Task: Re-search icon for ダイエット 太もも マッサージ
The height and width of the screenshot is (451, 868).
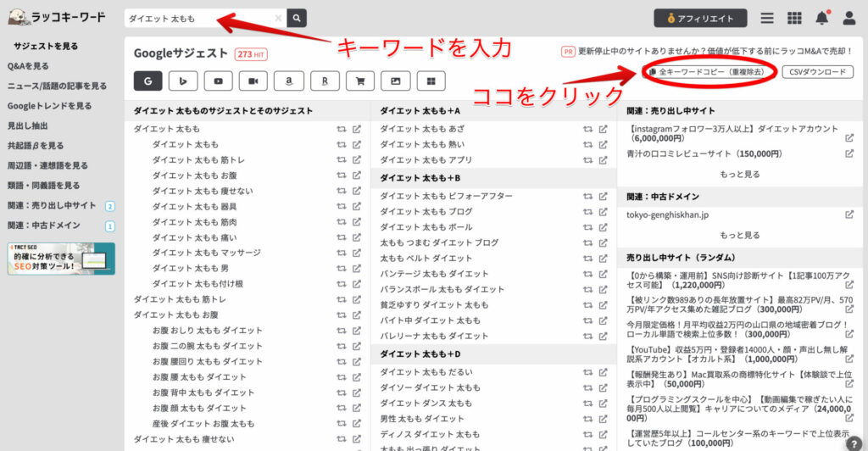Action: (x=341, y=253)
